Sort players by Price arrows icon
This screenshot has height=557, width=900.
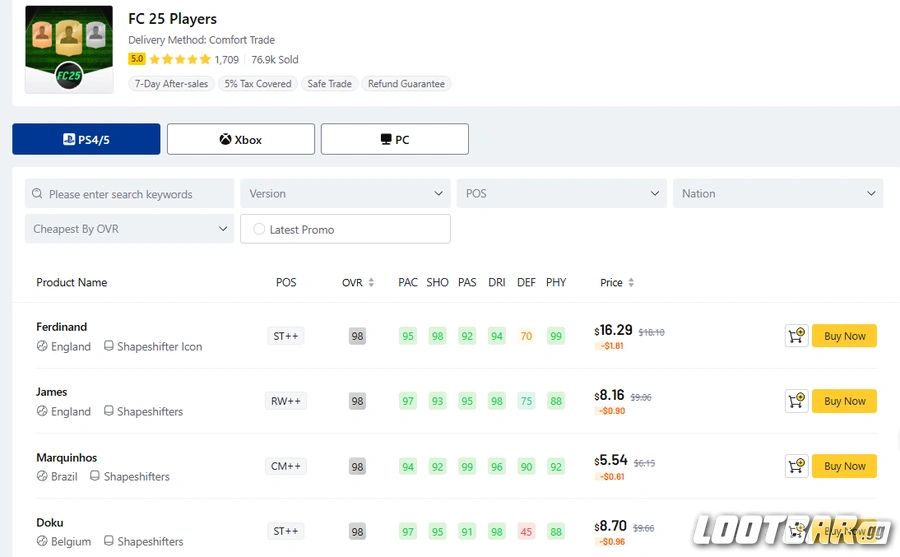[631, 283]
